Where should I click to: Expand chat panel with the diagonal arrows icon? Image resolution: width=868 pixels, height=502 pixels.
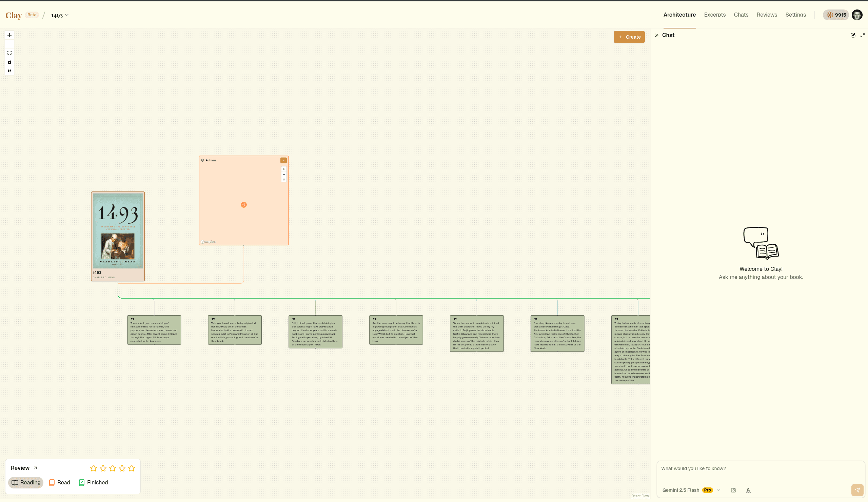point(863,35)
